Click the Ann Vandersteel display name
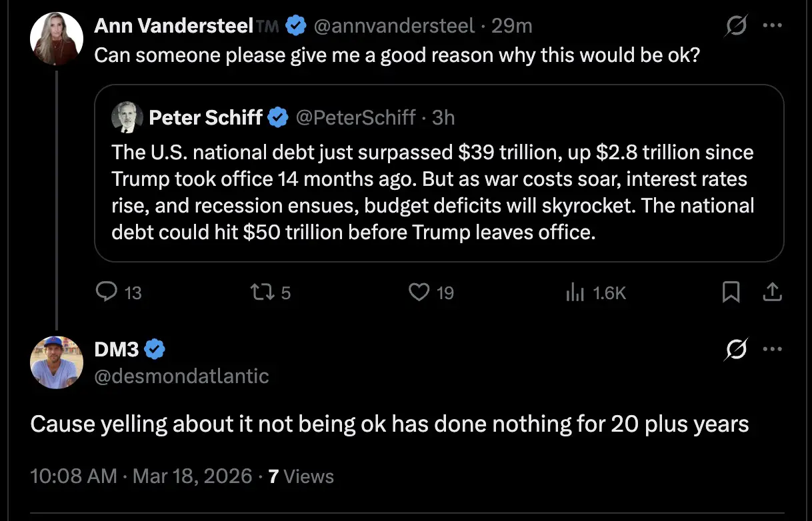The width and height of the screenshot is (812, 521). click(173, 27)
